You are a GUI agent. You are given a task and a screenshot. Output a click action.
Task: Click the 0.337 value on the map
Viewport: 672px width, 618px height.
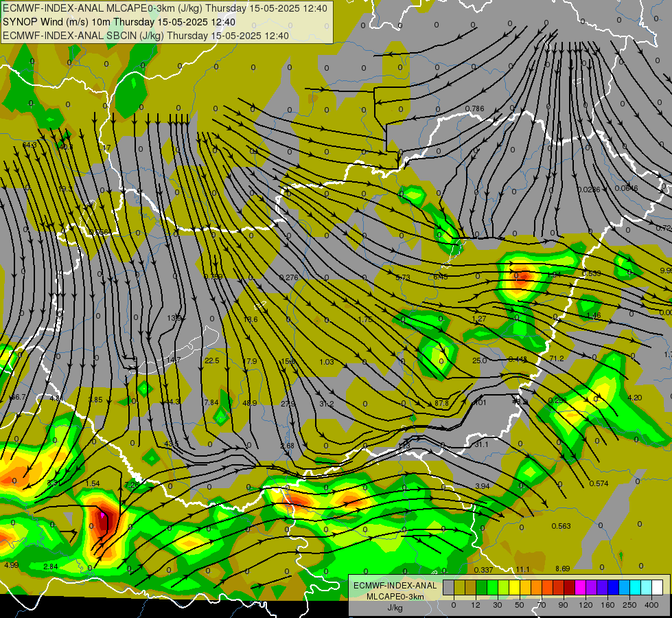[483, 570]
